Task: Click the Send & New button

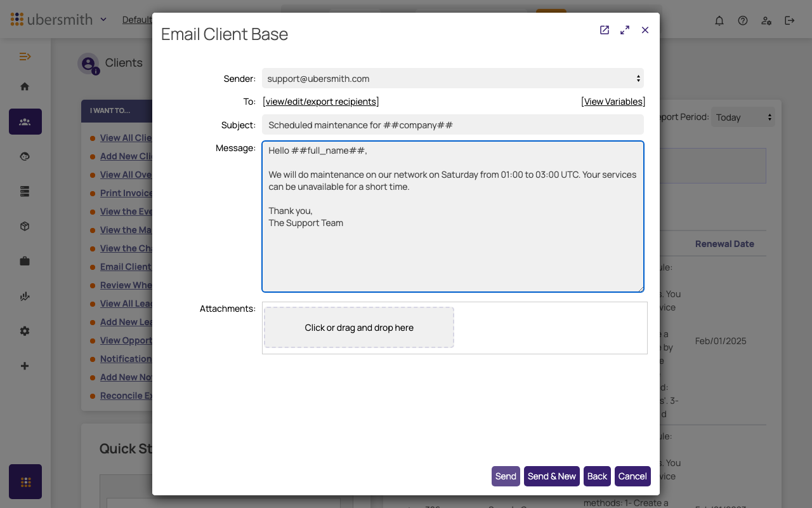Action: point(552,476)
